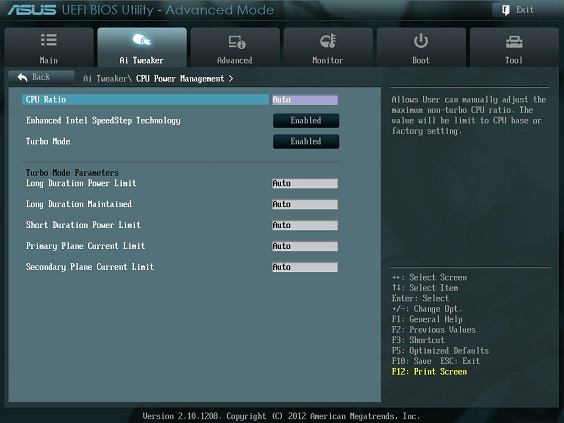Image resolution: width=564 pixels, height=423 pixels.
Task: Click the Monitor thermometer gauge icon
Action: point(328,41)
